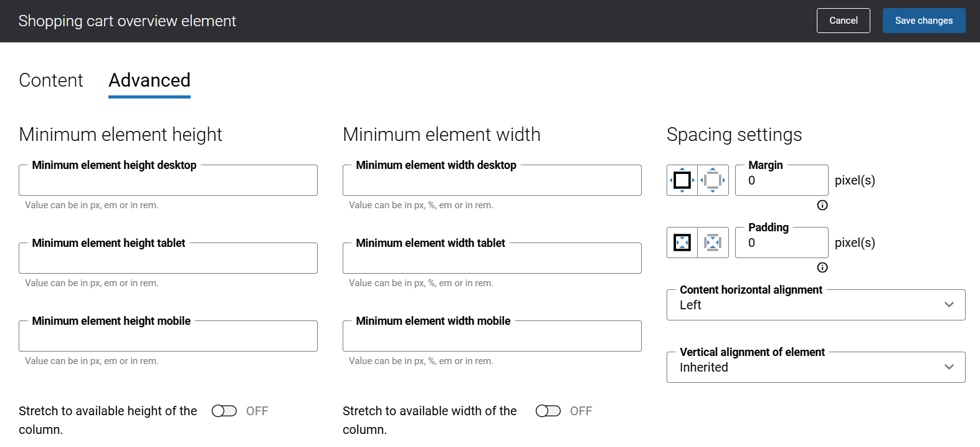The height and width of the screenshot is (447, 980).
Task: Click the info icon below Margin
Action: (822, 205)
